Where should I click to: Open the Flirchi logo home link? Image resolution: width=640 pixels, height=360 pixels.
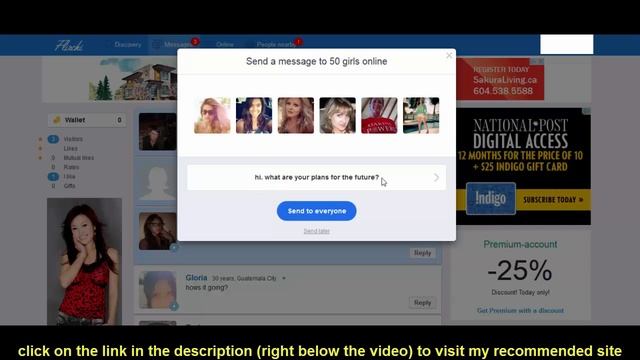[x=69, y=45]
